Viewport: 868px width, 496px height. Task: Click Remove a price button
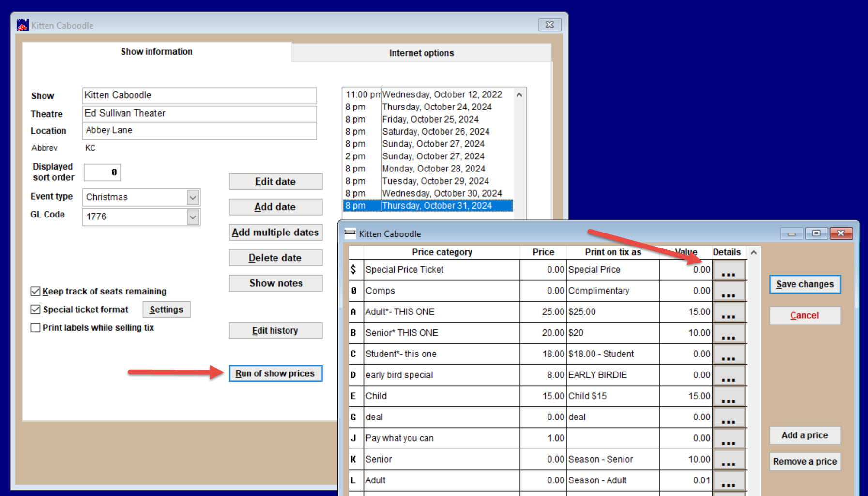(x=805, y=462)
